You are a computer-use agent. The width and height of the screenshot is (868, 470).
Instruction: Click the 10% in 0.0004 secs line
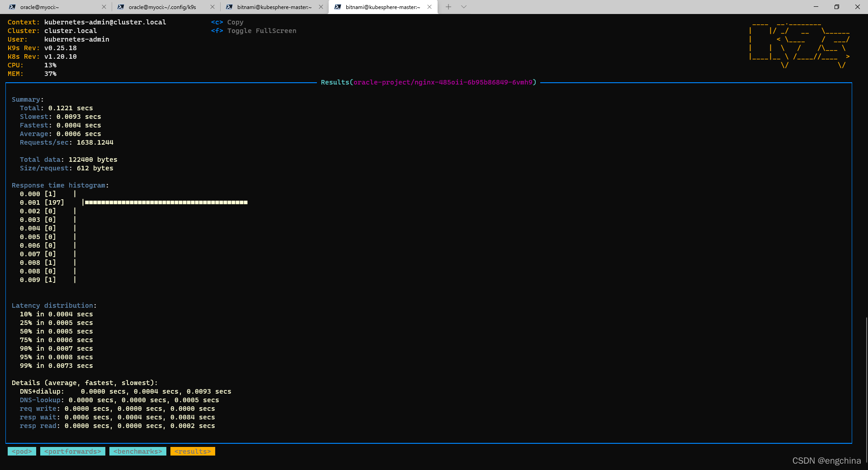click(x=57, y=314)
